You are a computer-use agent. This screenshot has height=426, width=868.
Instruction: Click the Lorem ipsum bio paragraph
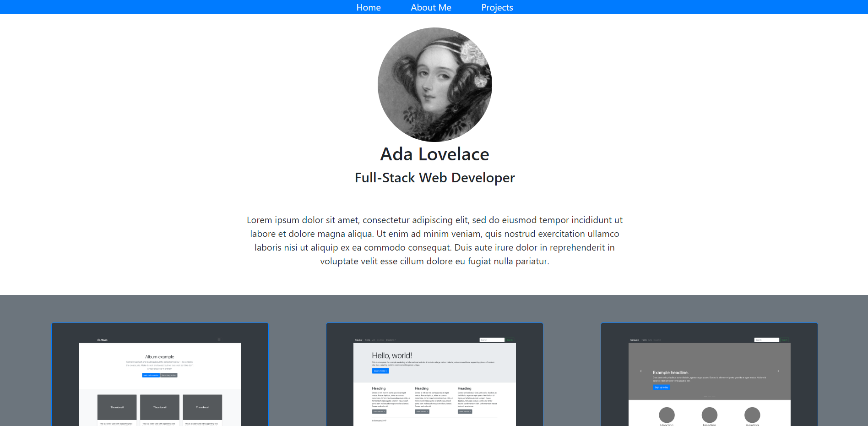coord(435,240)
